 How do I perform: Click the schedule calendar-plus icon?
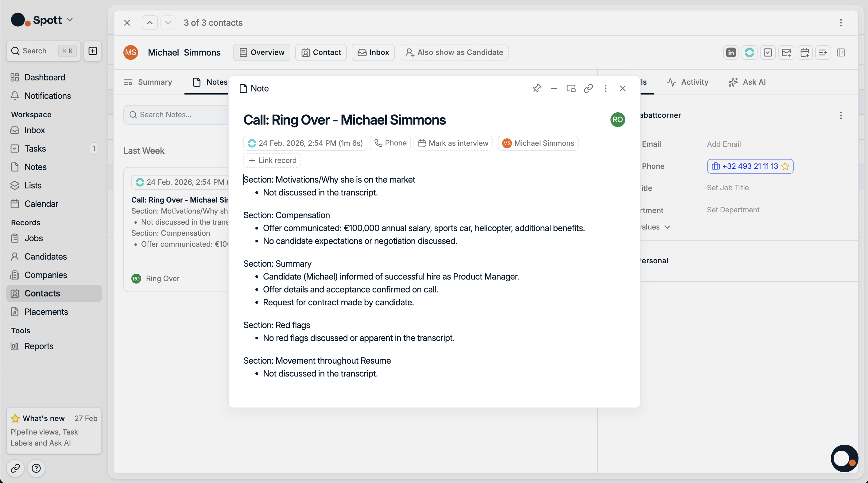click(805, 52)
